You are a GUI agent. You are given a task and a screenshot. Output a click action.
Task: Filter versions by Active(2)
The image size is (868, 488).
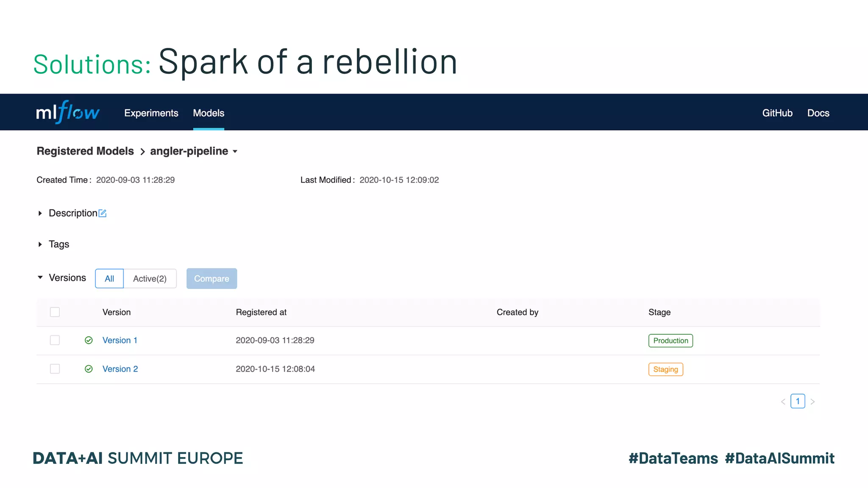pyautogui.click(x=150, y=279)
